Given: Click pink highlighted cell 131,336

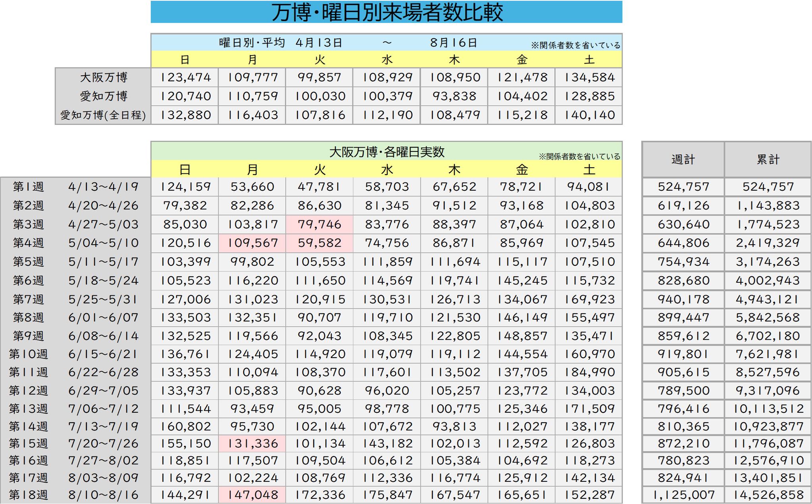Looking at the screenshot, I should coord(252,443).
